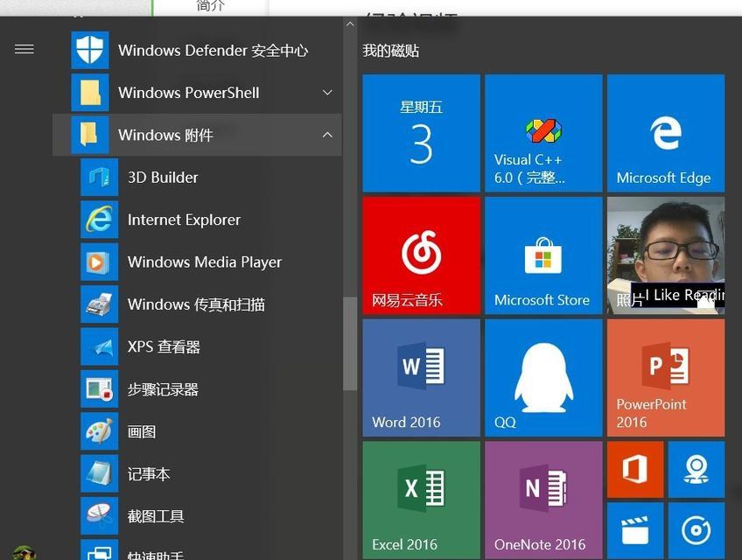Open the small Movies clapperboard tile
The width and height of the screenshot is (742, 560).
pyautogui.click(x=635, y=530)
